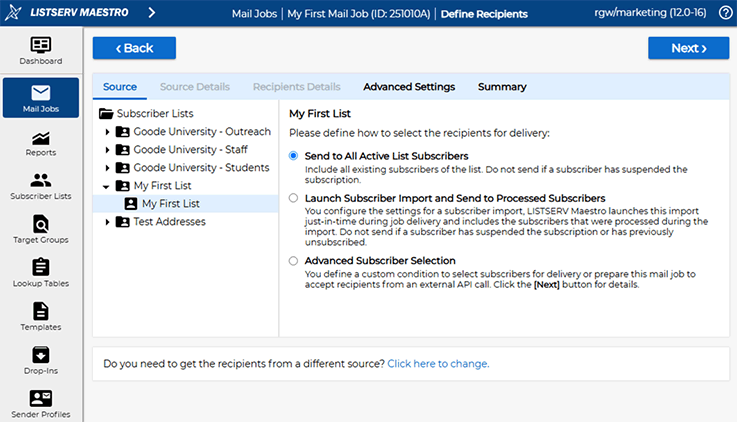This screenshot has height=422, width=737.
Task: Collapse the My First List folder
Action: click(x=107, y=186)
